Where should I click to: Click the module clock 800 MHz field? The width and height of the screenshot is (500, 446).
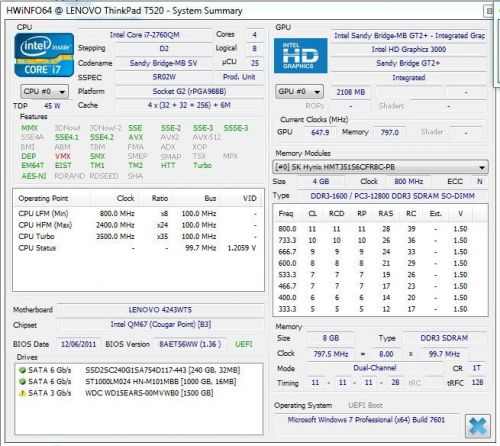409,181
